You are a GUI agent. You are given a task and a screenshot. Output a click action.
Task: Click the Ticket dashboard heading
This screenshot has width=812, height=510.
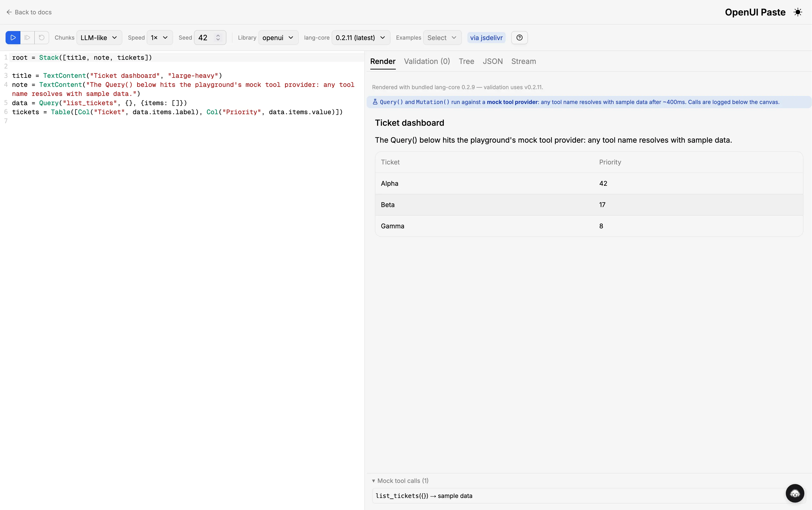point(409,123)
